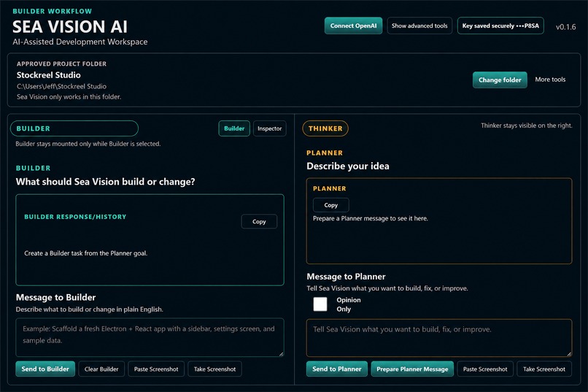Image resolution: width=588 pixels, height=392 pixels.
Task: Click the BUILDER RESPONSE/HISTORY label
Action: pos(75,217)
